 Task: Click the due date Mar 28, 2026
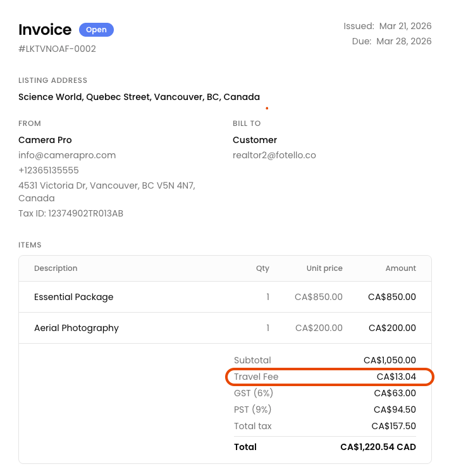(405, 41)
